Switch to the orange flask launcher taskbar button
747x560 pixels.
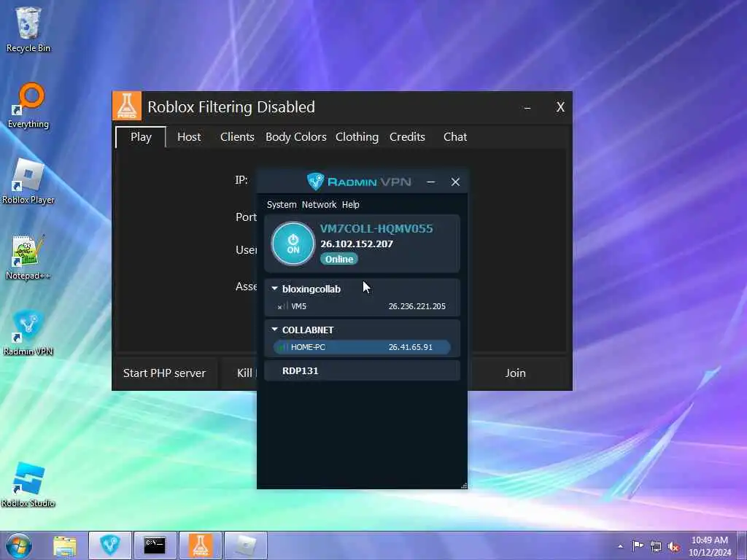tap(201, 545)
